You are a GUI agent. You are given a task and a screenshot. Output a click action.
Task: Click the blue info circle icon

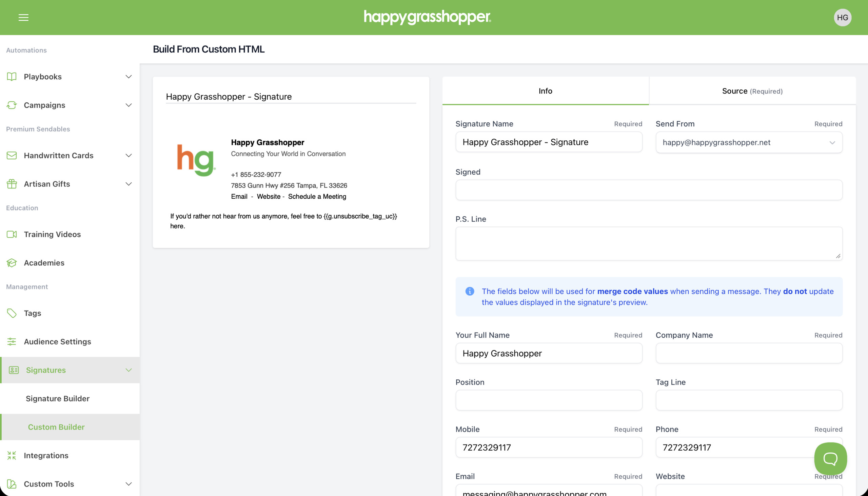(469, 291)
